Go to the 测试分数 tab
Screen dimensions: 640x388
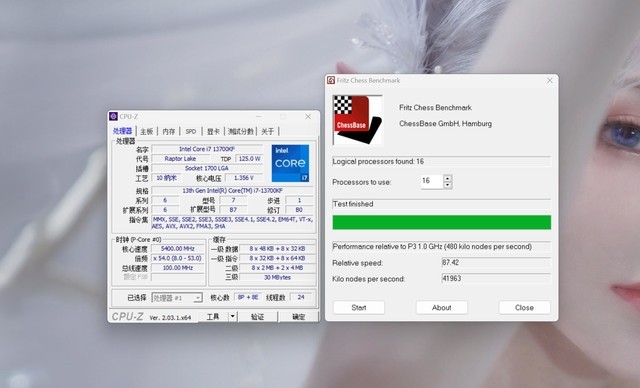point(240,131)
